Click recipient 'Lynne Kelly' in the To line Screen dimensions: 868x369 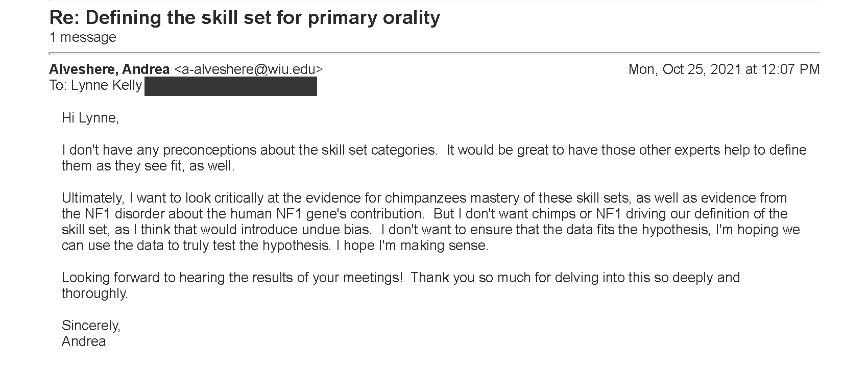[106, 86]
